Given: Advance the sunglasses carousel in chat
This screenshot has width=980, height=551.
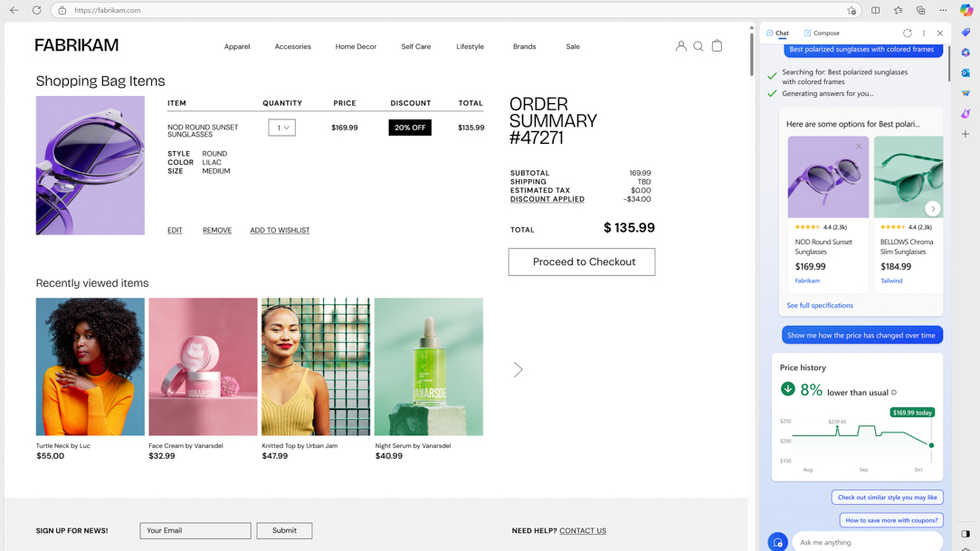Looking at the screenshot, I should pos(932,208).
